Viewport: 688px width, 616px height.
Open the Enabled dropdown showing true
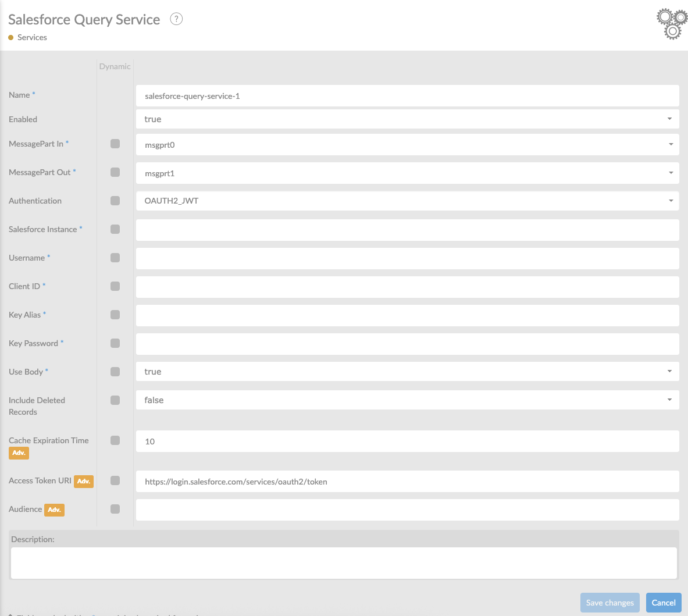tap(407, 119)
